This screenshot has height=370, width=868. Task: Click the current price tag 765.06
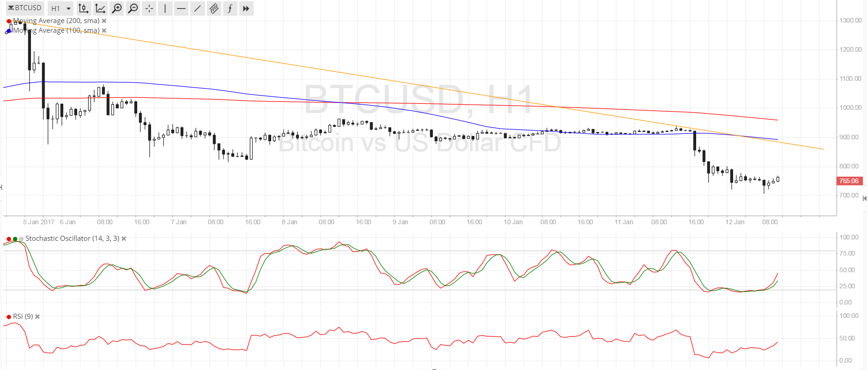[x=850, y=181]
